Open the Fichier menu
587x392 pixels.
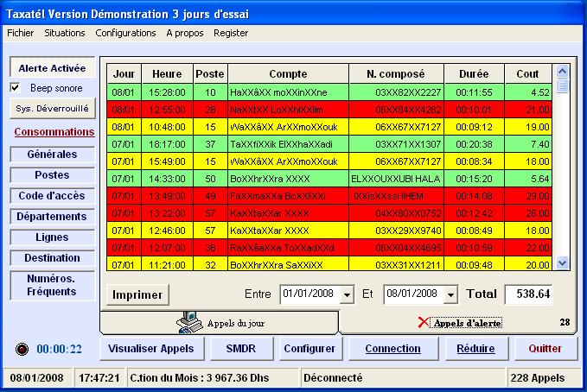coord(21,33)
